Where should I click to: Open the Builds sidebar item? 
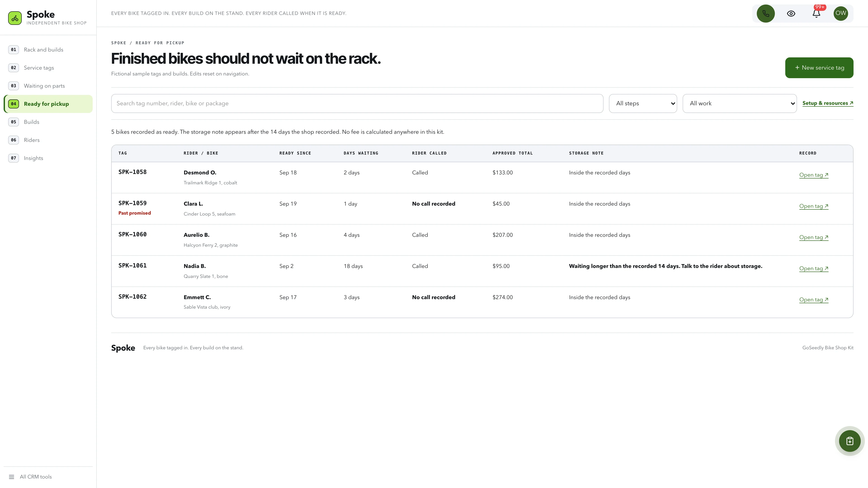click(48, 122)
